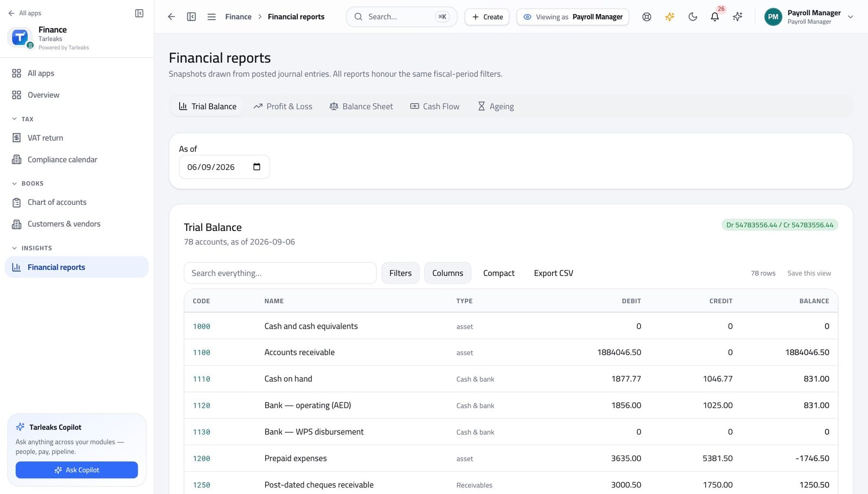868x494 pixels.
Task: Open the Columns chooser
Action: point(448,273)
